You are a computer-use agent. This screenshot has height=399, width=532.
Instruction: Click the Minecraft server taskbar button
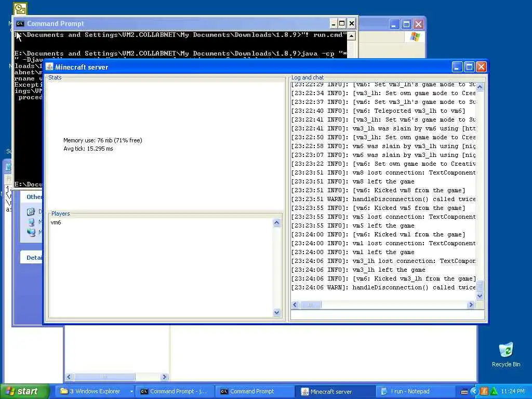pos(335,391)
